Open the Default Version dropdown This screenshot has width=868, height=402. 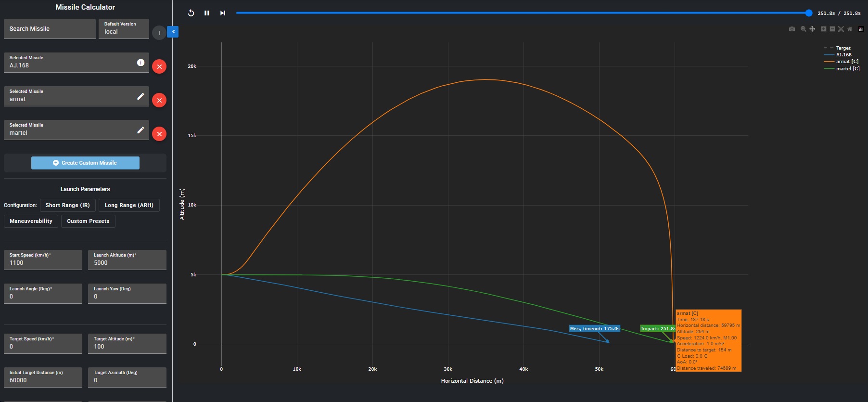tap(124, 29)
